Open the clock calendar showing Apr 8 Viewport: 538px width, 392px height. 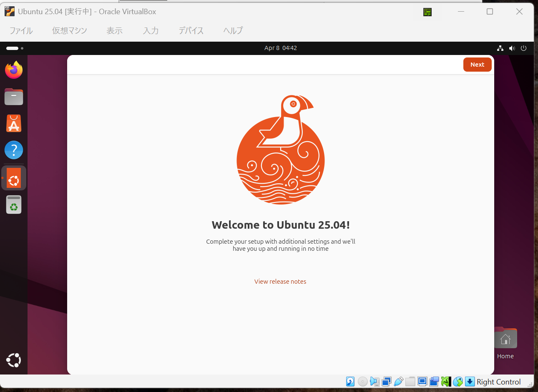pyautogui.click(x=280, y=48)
